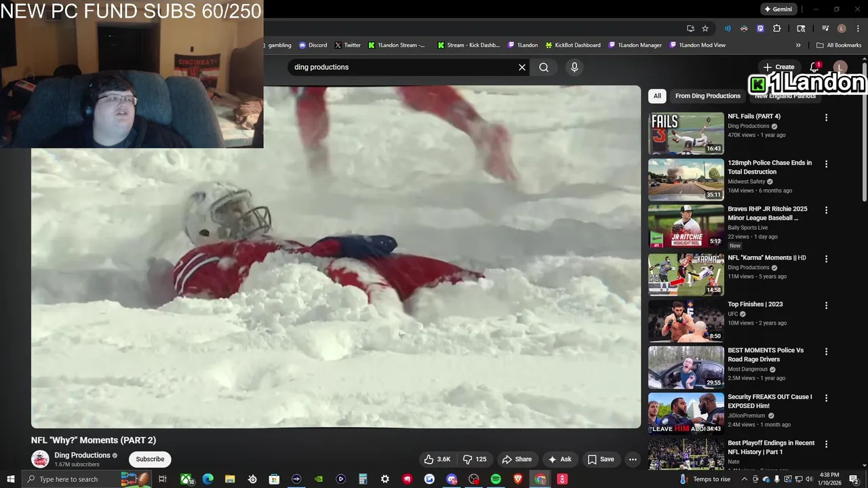The height and width of the screenshot is (488, 868).
Task: Open Task View on the taskbar
Action: (163, 479)
